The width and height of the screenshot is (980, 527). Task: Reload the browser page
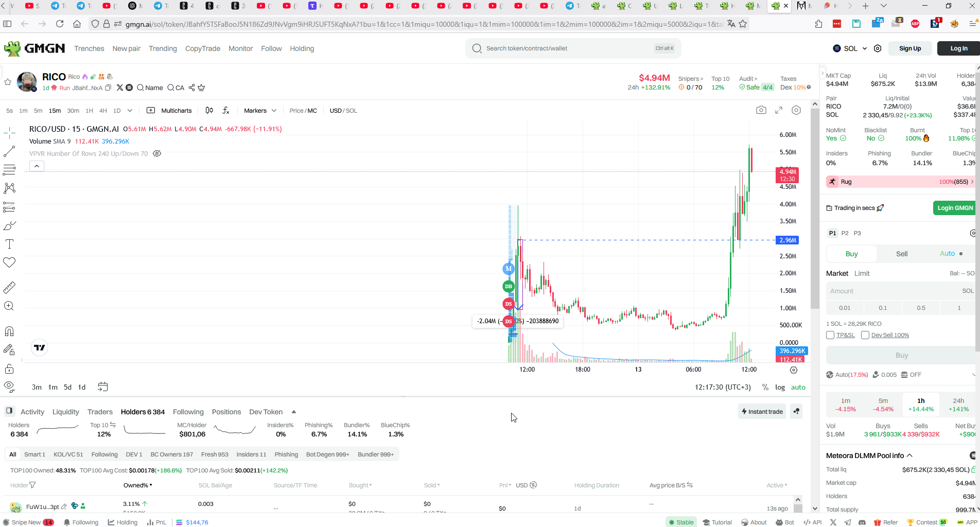(60, 24)
